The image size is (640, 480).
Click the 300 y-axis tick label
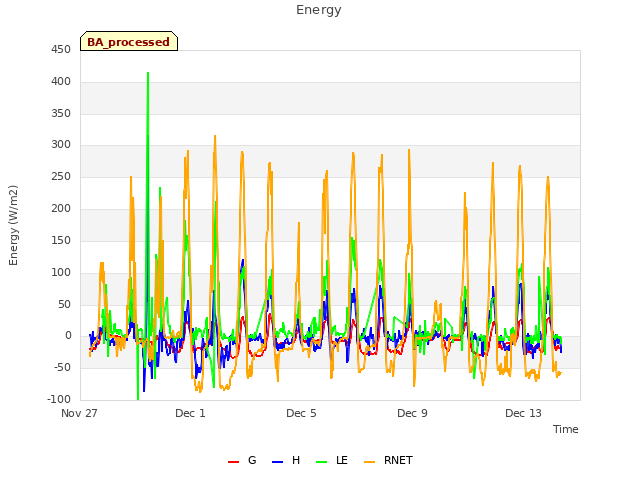click(x=61, y=144)
